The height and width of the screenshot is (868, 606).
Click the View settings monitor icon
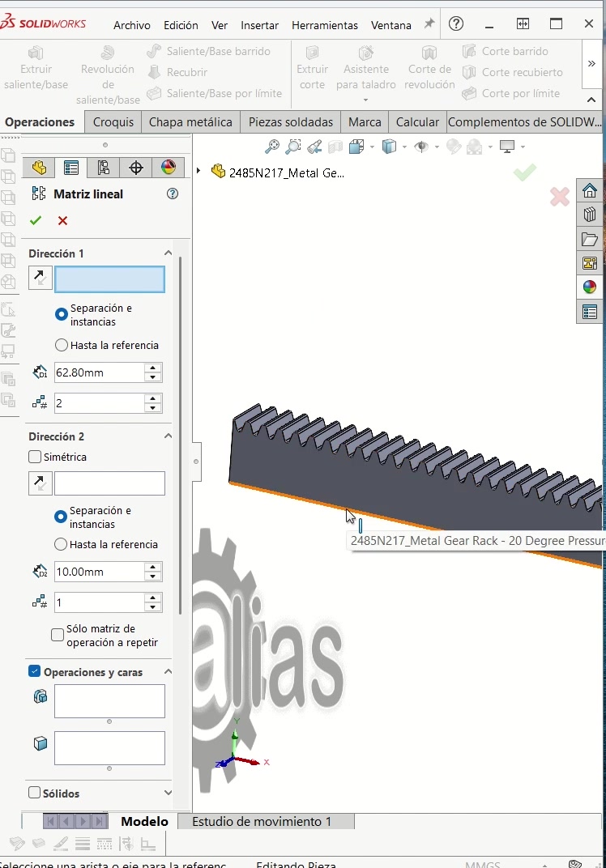coord(507,146)
